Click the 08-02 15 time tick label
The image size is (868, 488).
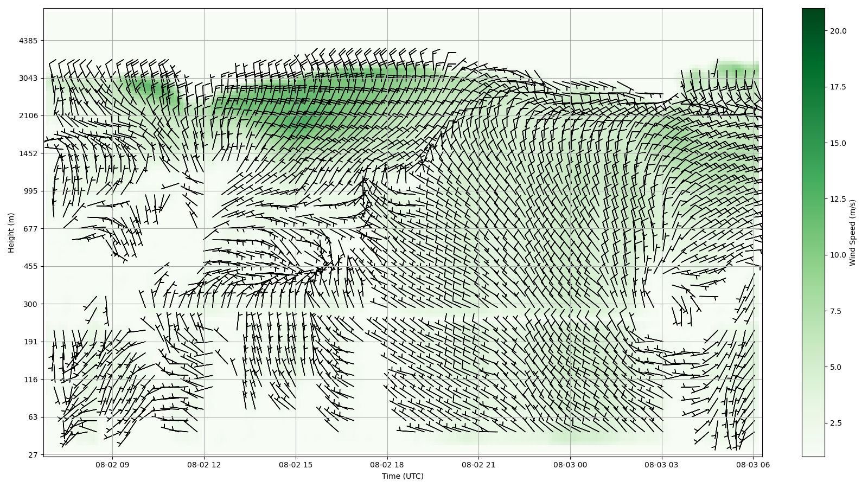tap(296, 465)
